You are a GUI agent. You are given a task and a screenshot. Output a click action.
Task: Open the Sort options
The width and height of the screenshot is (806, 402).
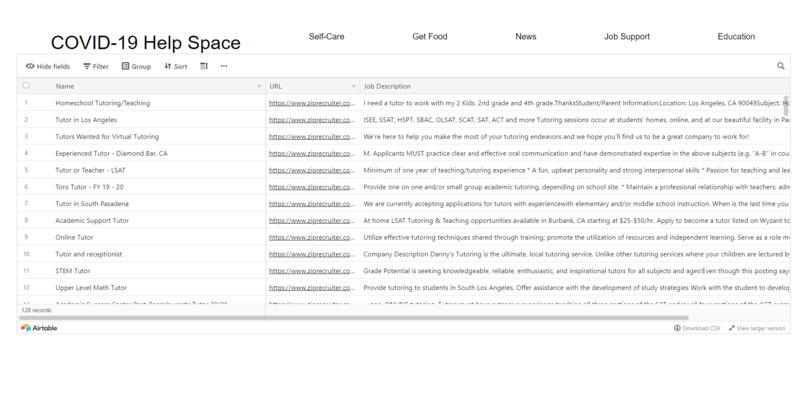pos(176,66)
